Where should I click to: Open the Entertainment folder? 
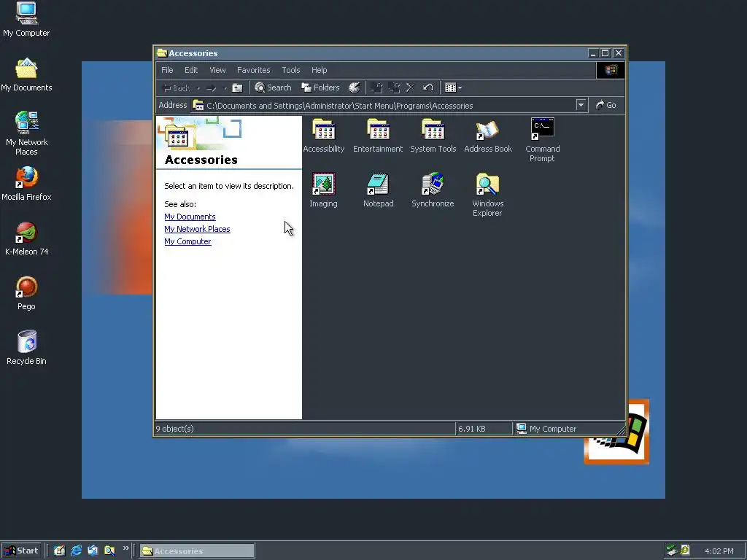click(x=378, y=136)
